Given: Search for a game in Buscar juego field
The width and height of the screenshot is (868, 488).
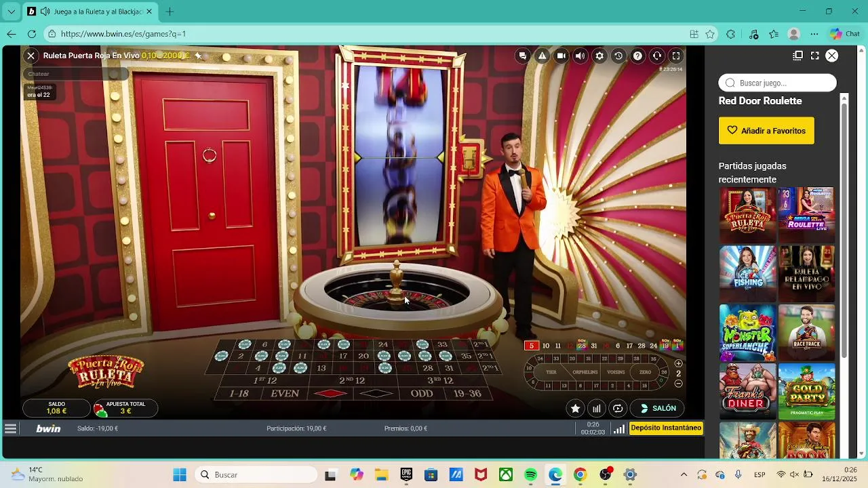Looking at the screenshot, I should 777,83.
